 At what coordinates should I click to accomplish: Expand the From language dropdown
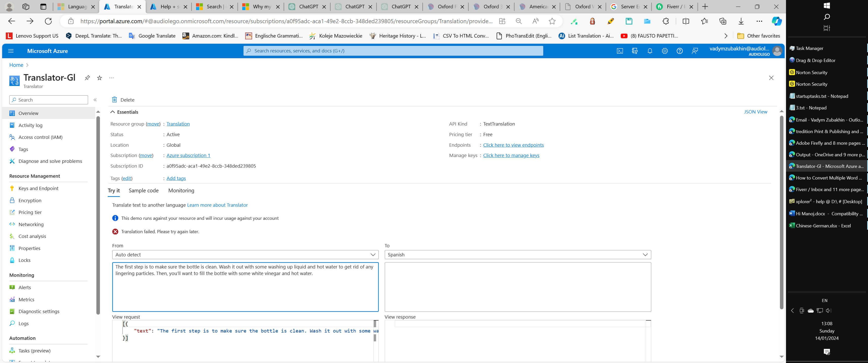[x=245, y=255]
